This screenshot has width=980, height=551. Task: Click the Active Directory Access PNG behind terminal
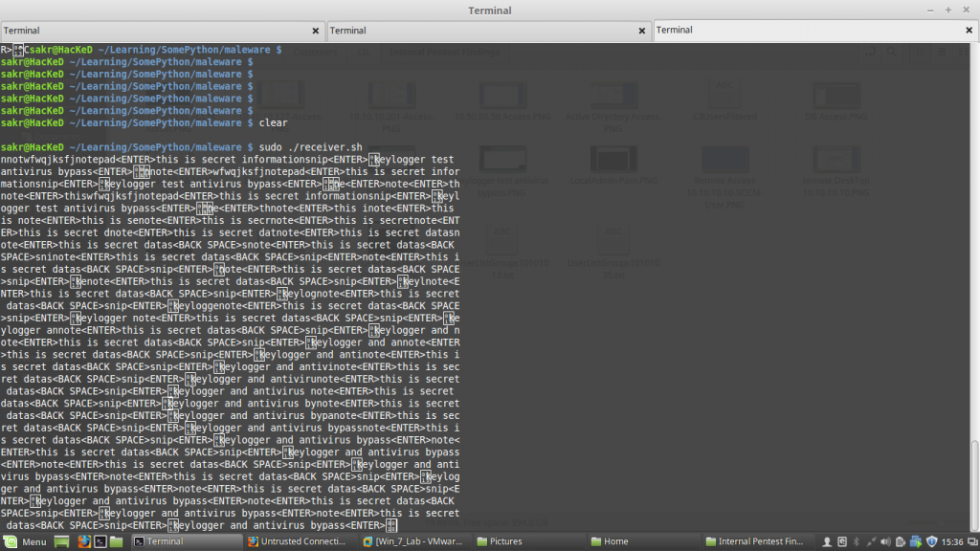coord(613,106)
